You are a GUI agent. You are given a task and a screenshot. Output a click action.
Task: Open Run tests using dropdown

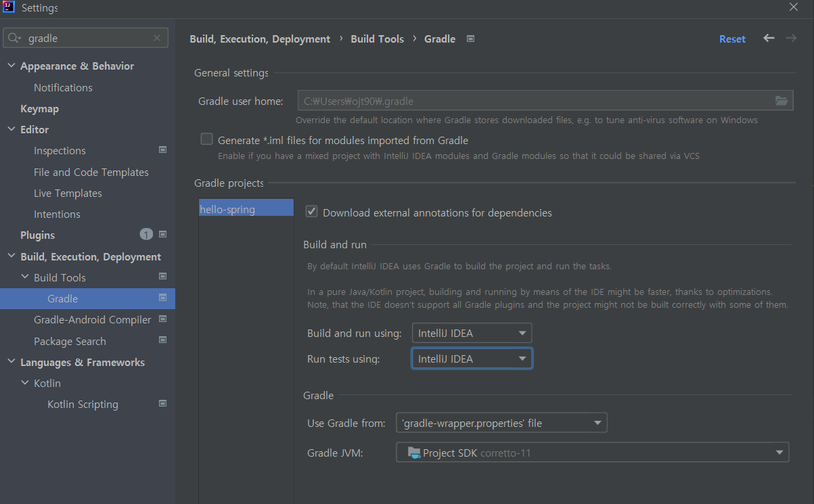pyautogui.click(x=472, y=359)
